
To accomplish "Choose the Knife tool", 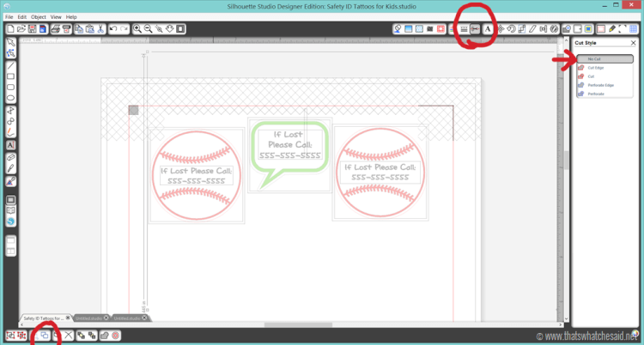I will tap(11, 168).
